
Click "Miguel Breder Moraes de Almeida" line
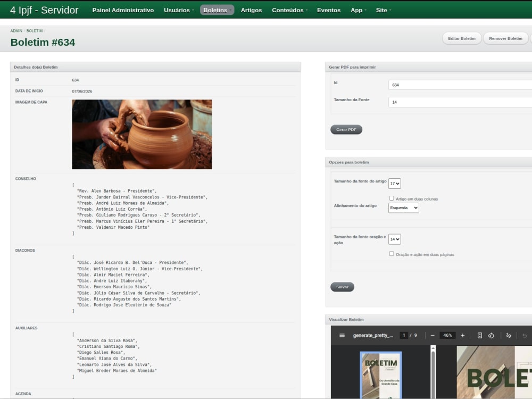117,371
